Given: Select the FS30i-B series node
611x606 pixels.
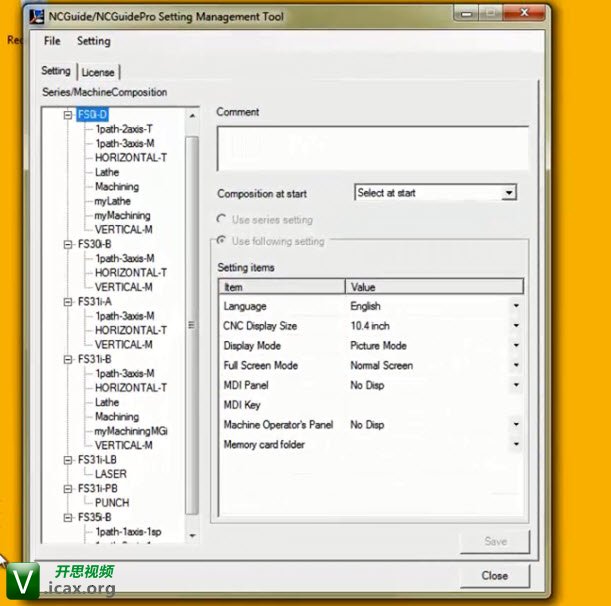Looking at the screenshot, I should click(x=95, y=244).
